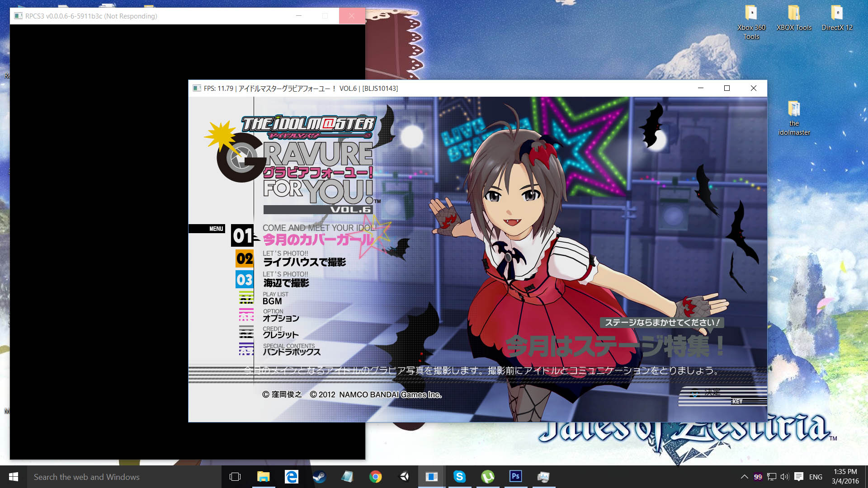Open DirectX 12 desktop folder
Image resolution: width=868 pixels, height=488 pixels.
pos(837,18)
